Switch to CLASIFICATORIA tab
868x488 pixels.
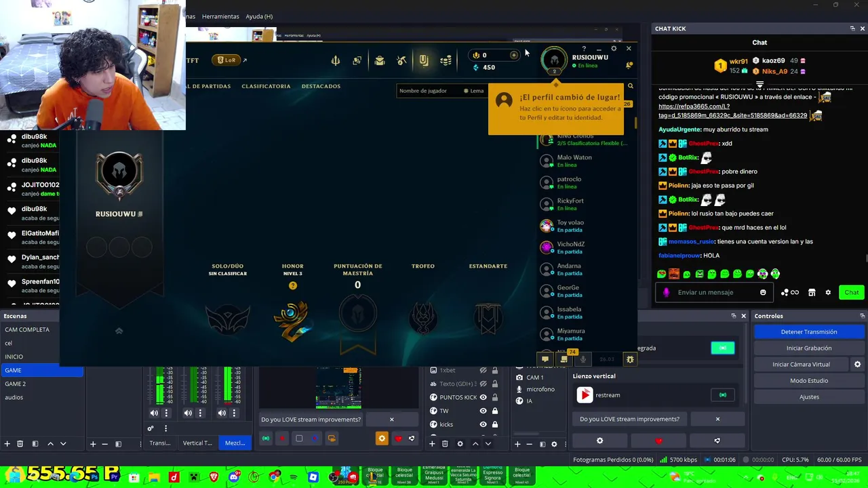pos(266,86)
